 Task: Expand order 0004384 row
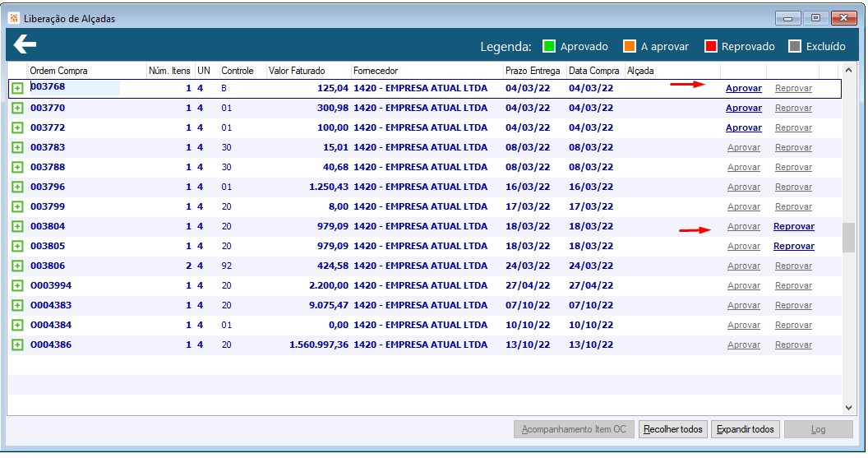tap(17, 325)
